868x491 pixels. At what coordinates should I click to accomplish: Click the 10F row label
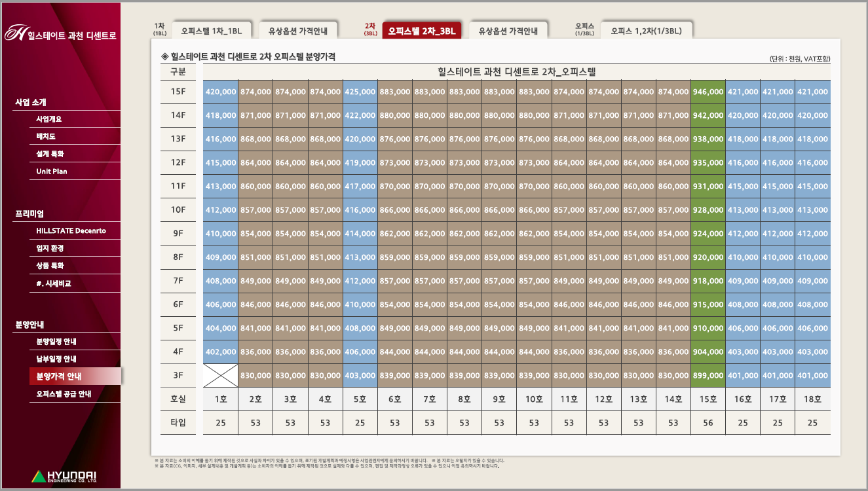178,209
